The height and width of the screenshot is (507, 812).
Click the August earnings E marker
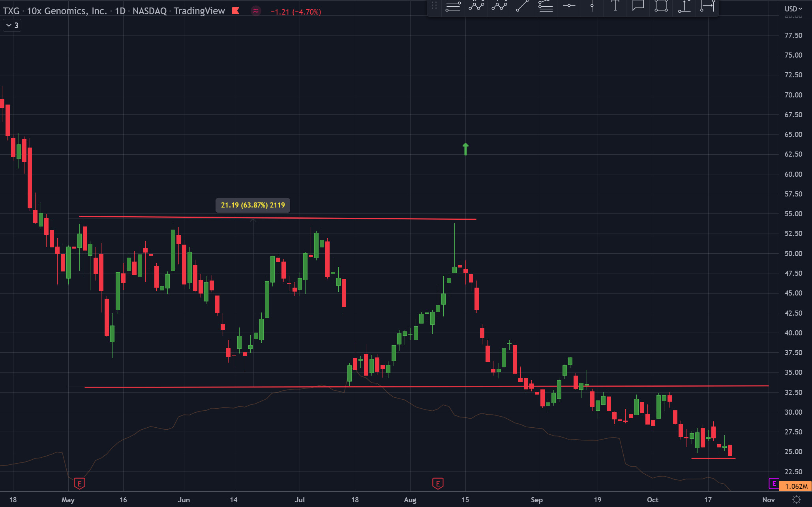coord(437,483)
